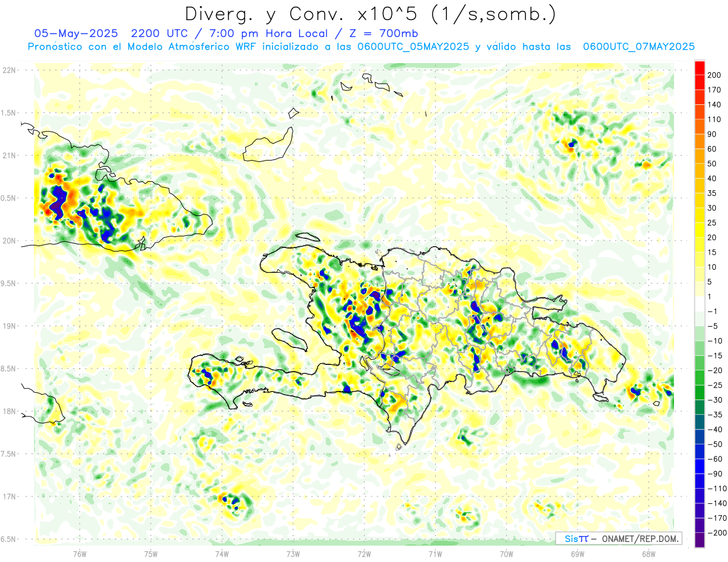The width and height of the screenshot is (728, 562).
Task: Click the '90' color scale label
Action: (713, 134)
